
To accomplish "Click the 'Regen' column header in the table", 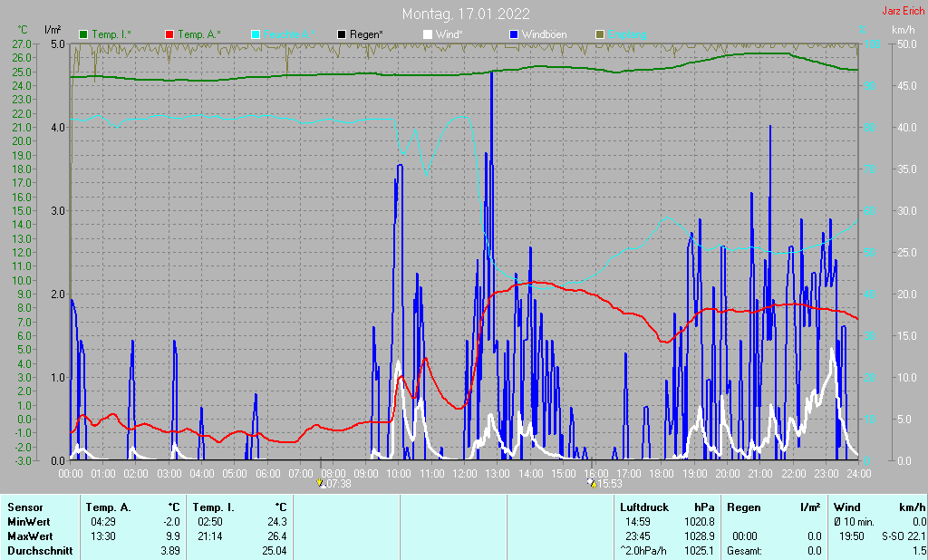I will [x=743, y=507].
